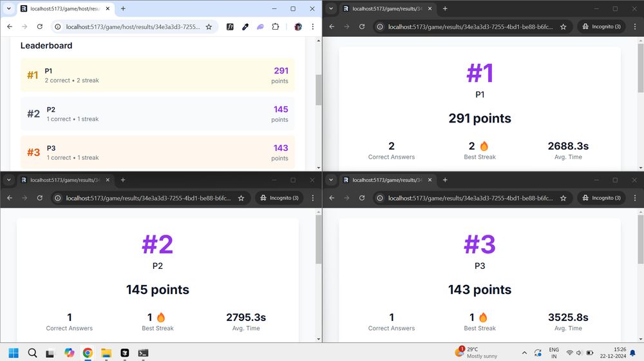Click scrollbar thumb in #2 P2 window
Screen dimensions: 644x361
coord(318,239)
